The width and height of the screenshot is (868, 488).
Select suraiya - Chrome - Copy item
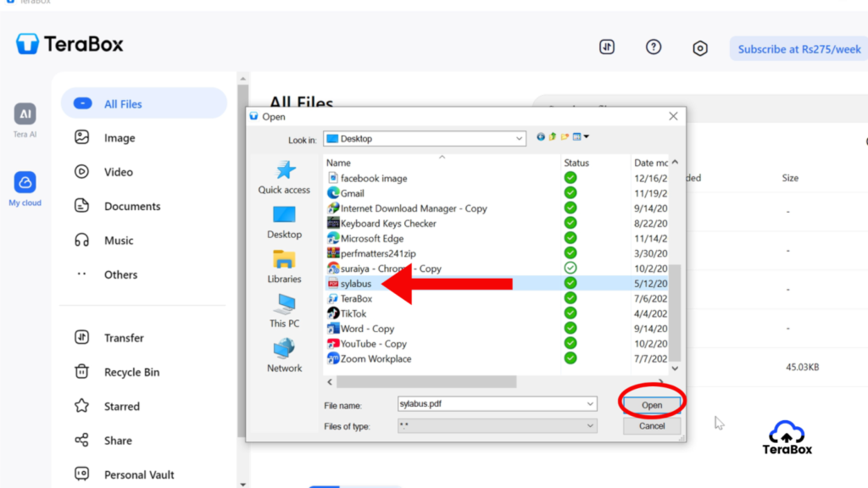(x=384, y=269)
